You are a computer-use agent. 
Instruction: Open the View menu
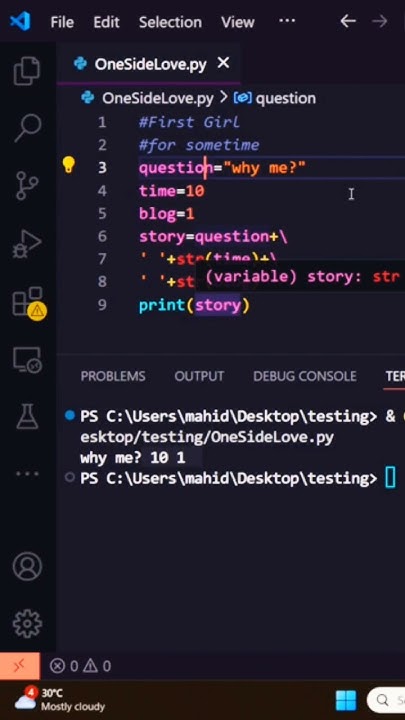(237, 22)
